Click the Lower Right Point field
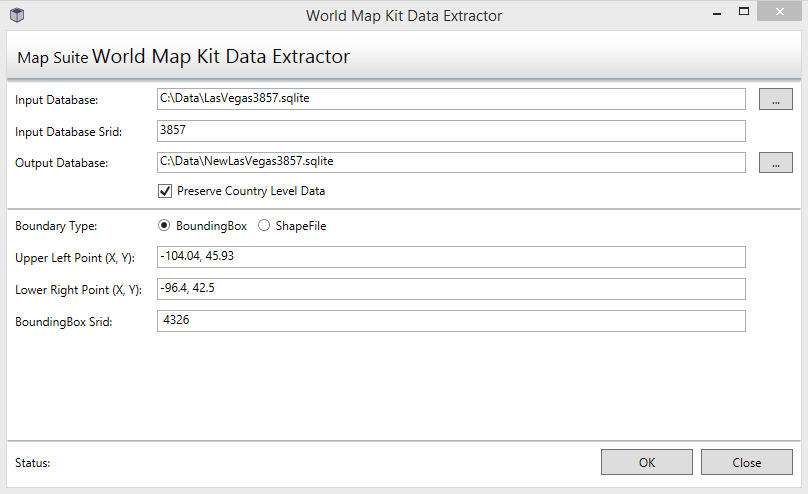This screenshot has width=808, height=494. [x=451, y=289]
